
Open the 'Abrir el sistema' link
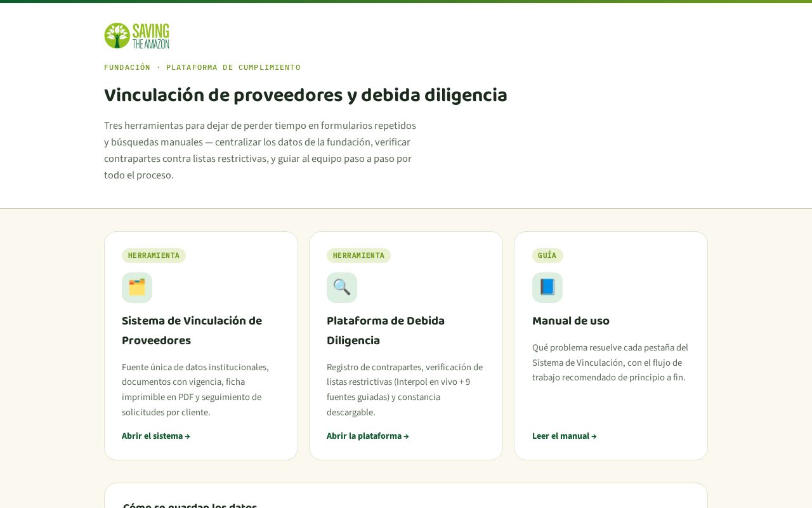tap(156, 436)
